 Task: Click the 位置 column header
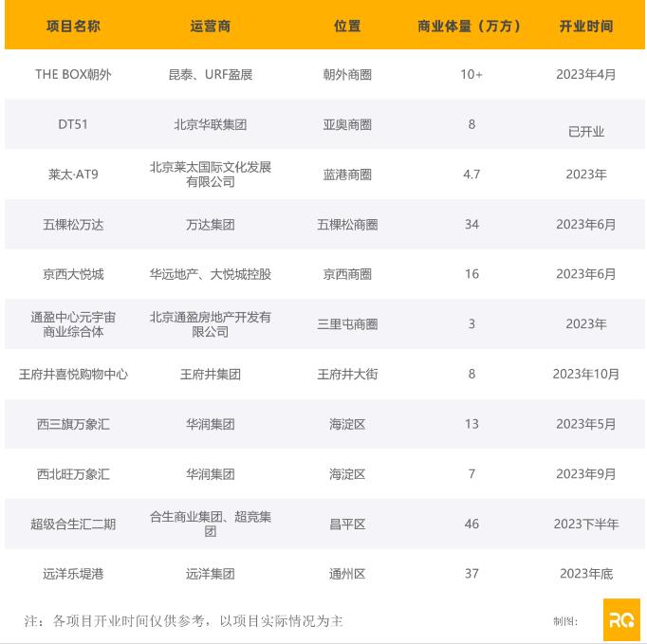[x=347, y=26]
